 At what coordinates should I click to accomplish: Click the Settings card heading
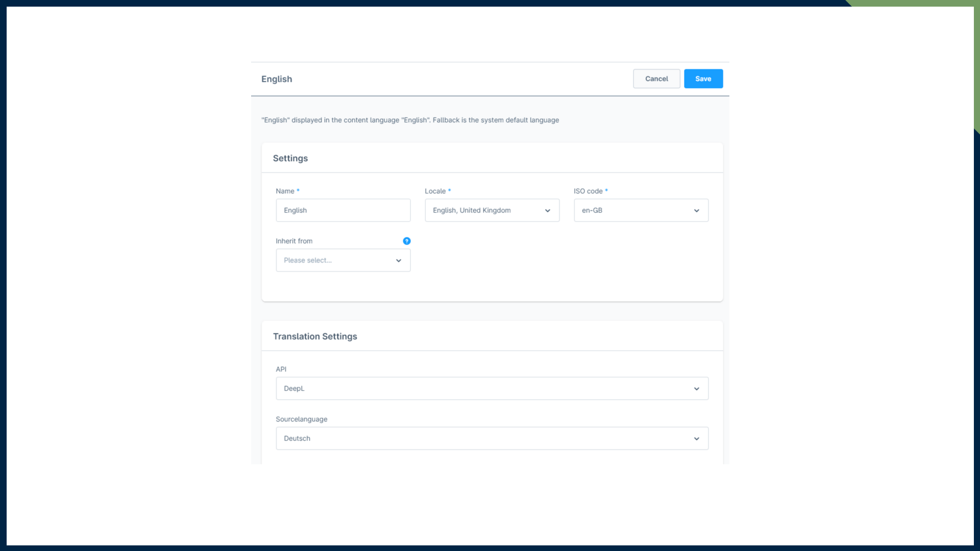point(290,158)
